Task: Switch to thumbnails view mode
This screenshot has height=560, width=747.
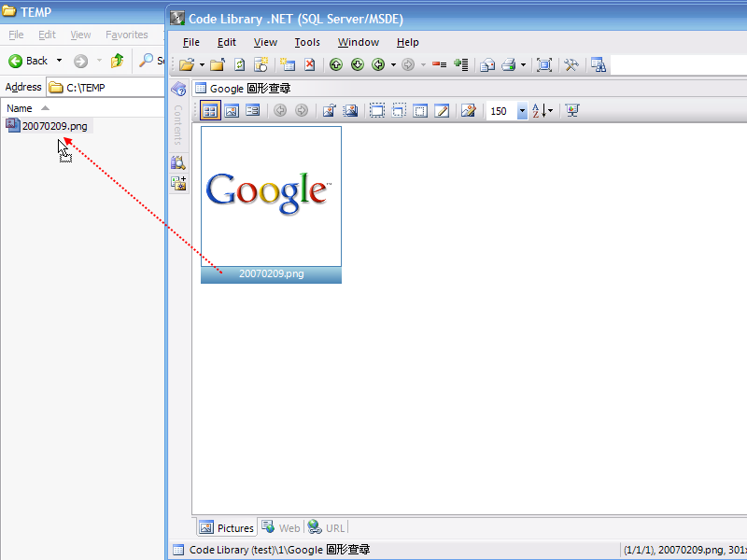Action: 210,111
